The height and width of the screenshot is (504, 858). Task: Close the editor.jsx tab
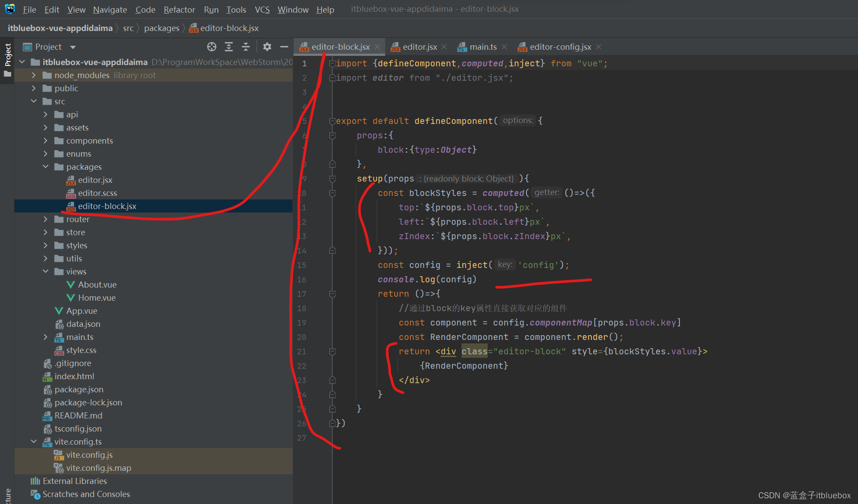click(x=444, y=47)
